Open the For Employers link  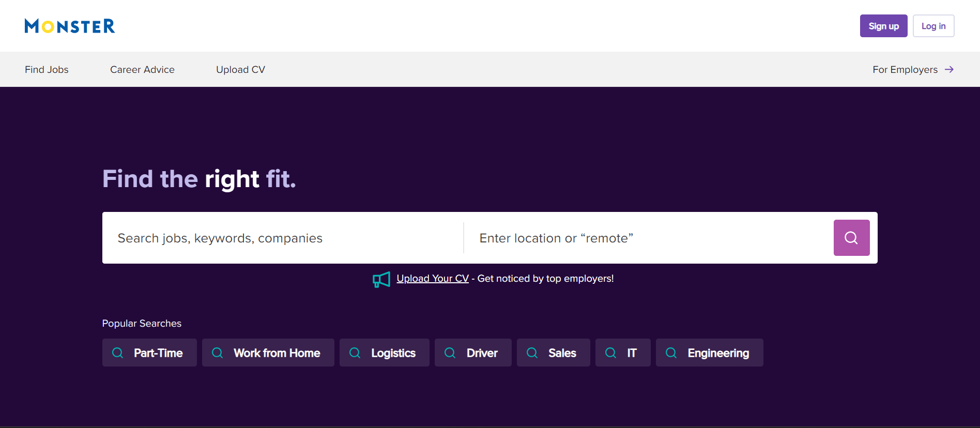pos(913,69)
